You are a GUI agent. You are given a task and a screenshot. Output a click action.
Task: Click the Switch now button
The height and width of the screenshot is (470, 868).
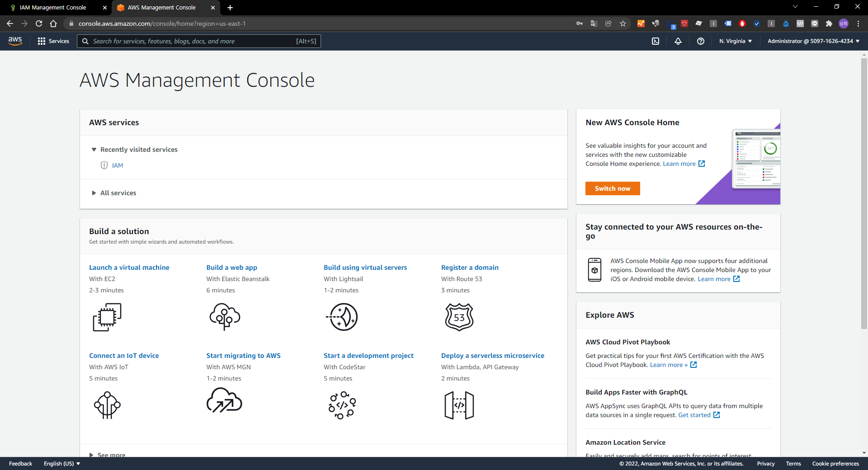click(x=613, y=188)
